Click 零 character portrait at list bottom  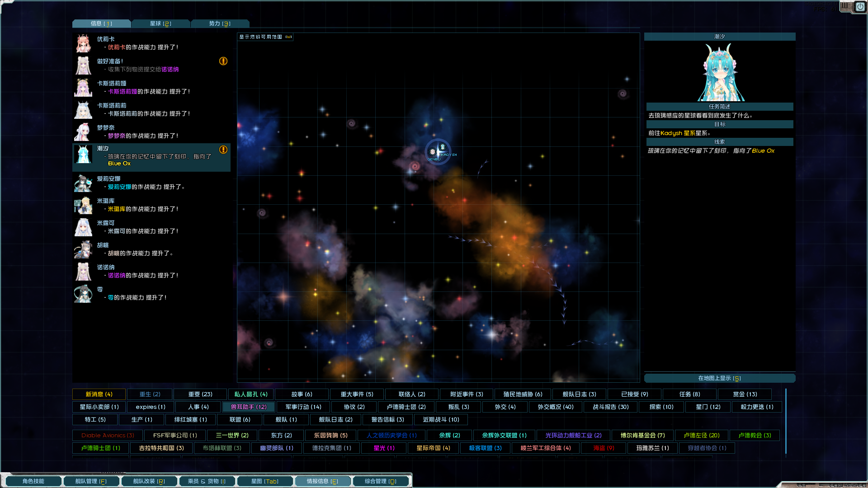(x=83, y=294)
